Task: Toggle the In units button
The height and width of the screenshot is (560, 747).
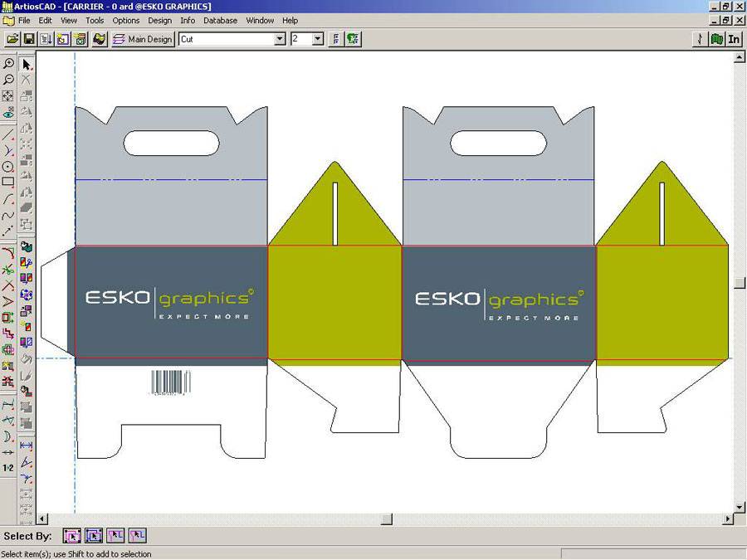Action: click(734, 39)
